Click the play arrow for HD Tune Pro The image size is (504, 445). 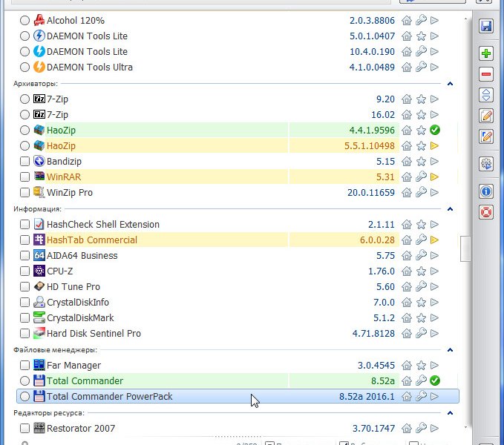pos(434,287)
